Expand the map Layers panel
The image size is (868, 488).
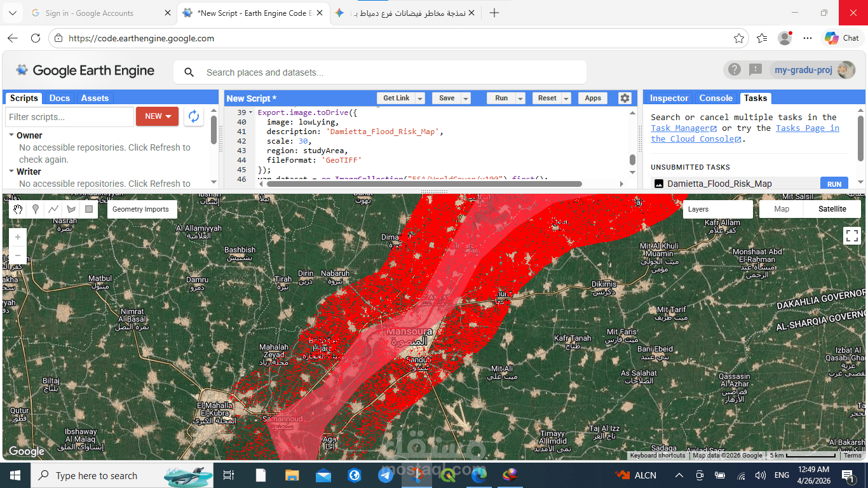click(x=718, y=209)
